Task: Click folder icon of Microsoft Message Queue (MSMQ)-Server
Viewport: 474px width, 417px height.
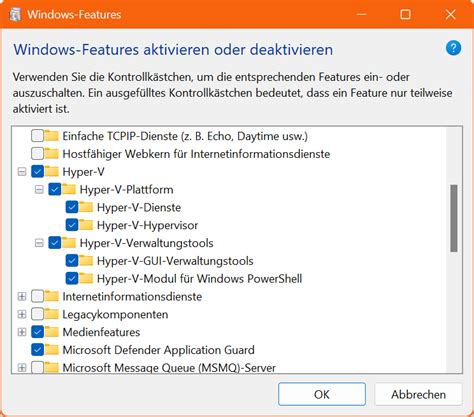Action: [x=52, y=367]
